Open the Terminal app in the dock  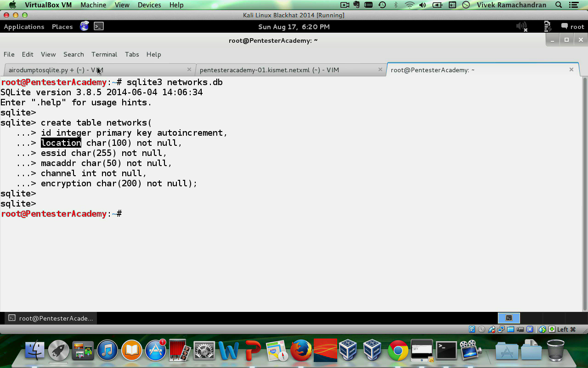coord(446,351)
